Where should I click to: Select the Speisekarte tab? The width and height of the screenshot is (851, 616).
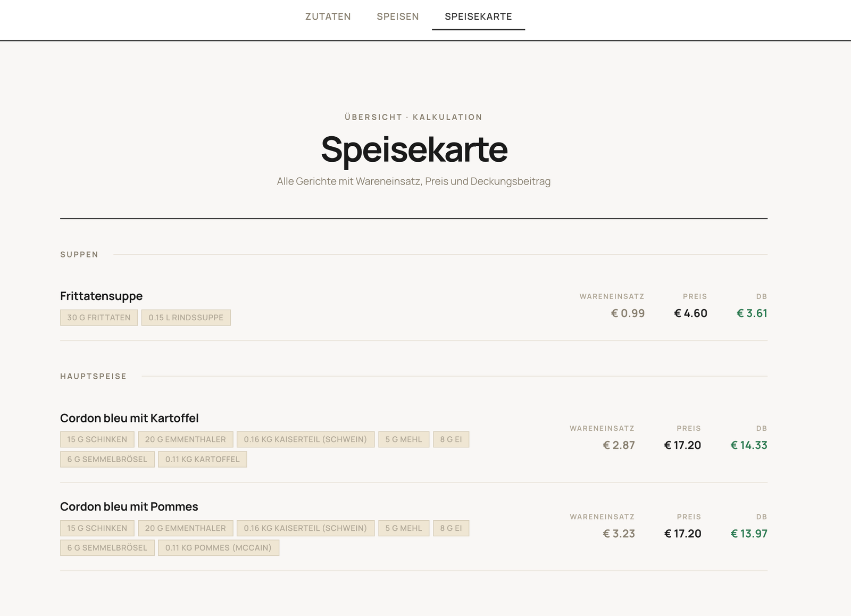coord(478,16)
